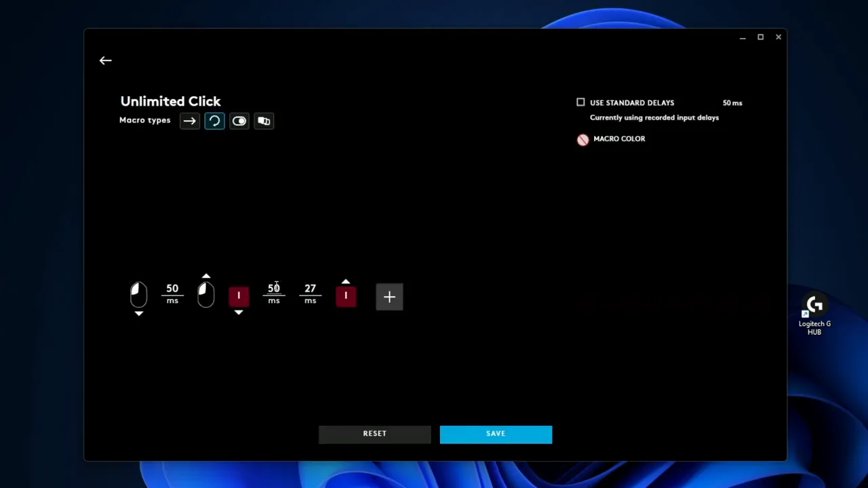This screenshot has width=868, height=488.
Task: Select the Repeat While Holding loop icon
Action: pyautogui.click(x=214, y=121)
